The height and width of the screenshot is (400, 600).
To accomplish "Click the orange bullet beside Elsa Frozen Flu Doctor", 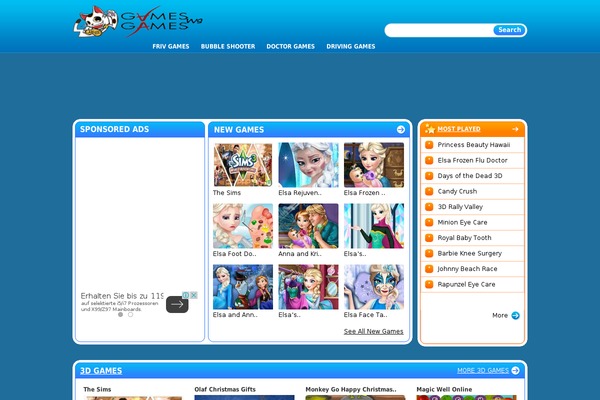I will [429, 160].
